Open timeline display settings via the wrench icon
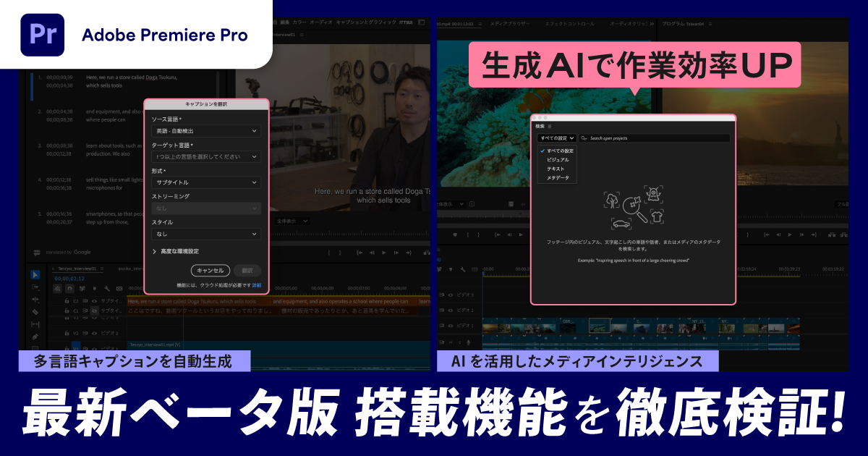Viewport: 868px width, 456px height. click(107, 288)
